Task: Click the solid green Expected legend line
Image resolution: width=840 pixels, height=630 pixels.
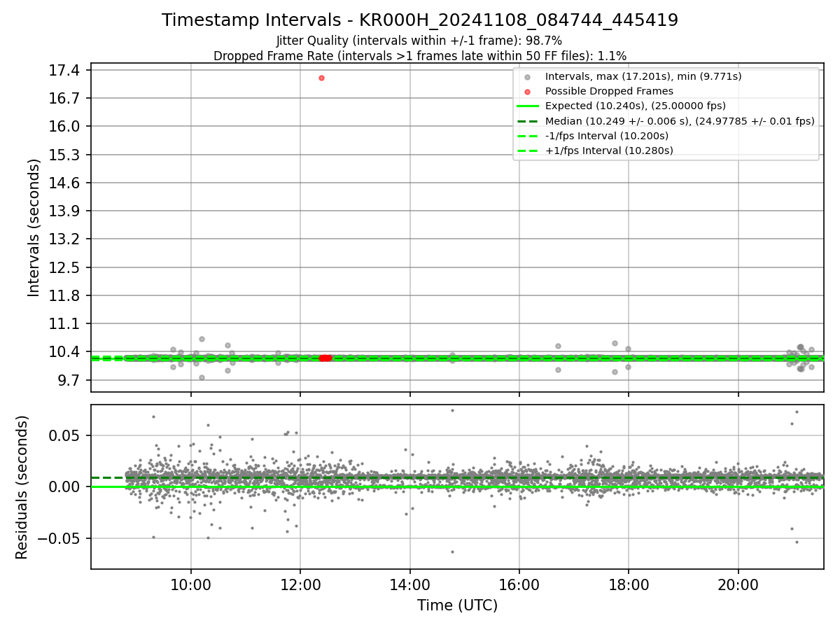Action: (528, 106)
